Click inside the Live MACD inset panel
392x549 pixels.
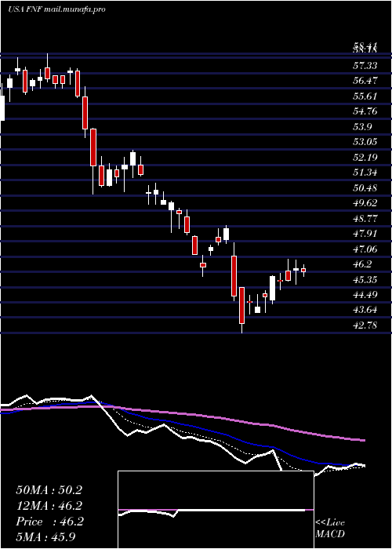(x=216, y=510)
